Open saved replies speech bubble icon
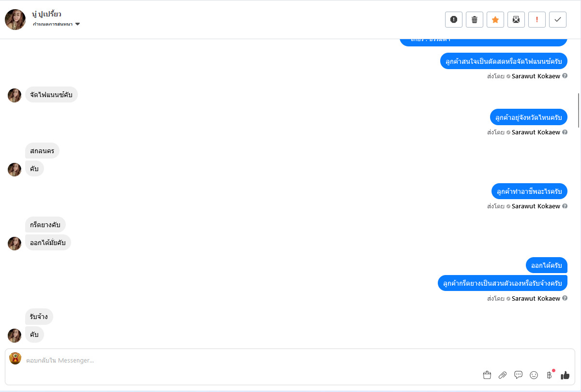Screen dimensions: 581x392 pos(518,375)
